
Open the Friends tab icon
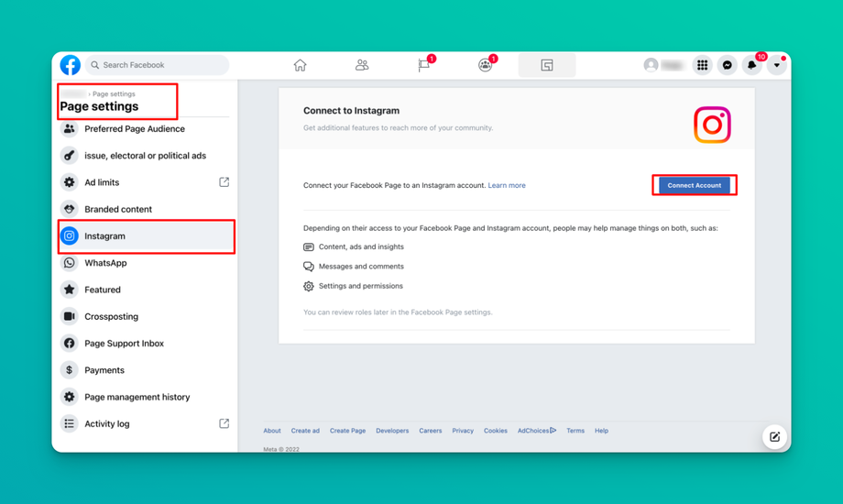coord(362,65)
